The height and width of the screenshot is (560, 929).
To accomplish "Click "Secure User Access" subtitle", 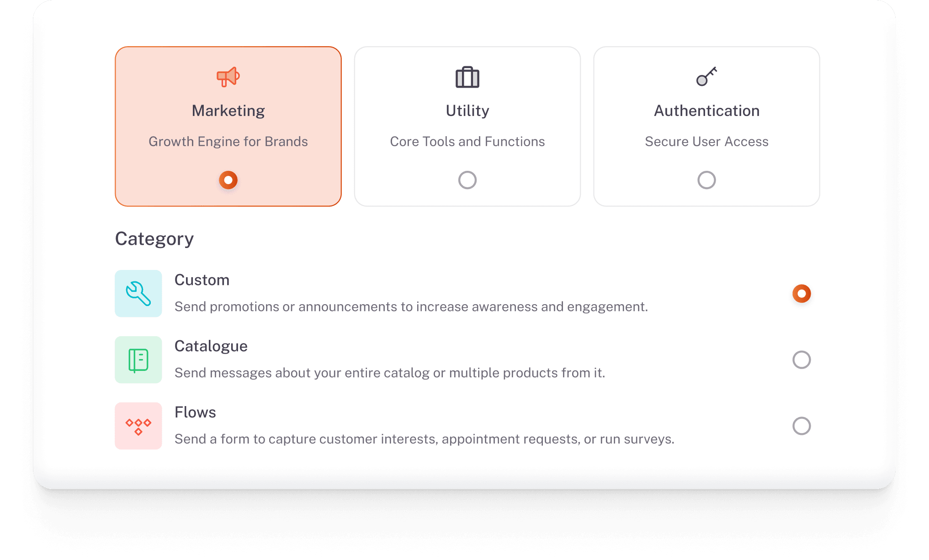I will [706, 142].
